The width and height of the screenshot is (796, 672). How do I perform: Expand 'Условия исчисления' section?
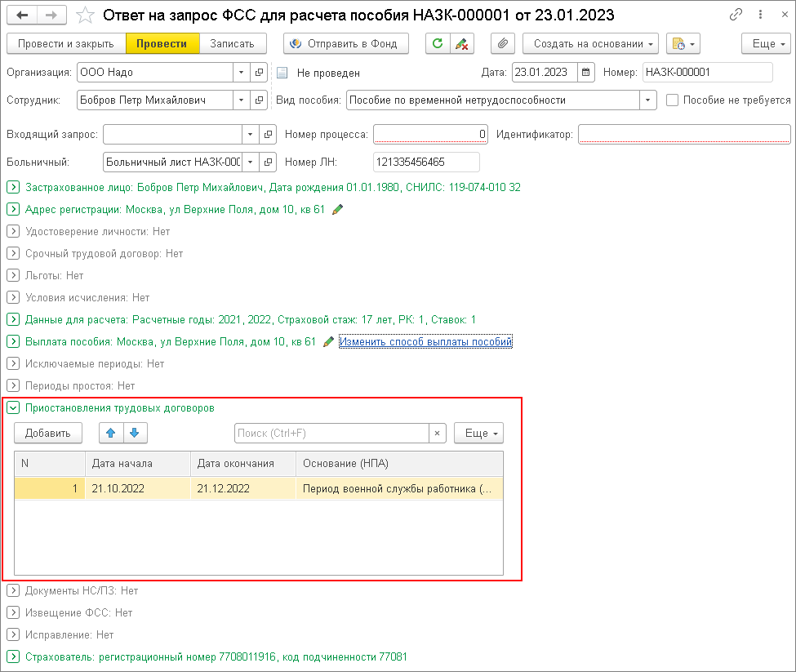[13, 297]
